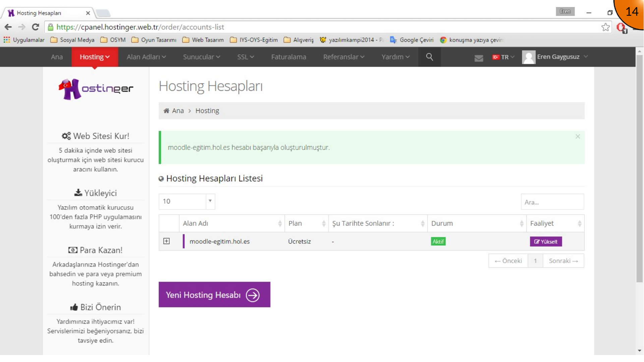
Task: Open Sosyal Medya bookmark folder
Action: pyautogui.click(x=72, y=40)
